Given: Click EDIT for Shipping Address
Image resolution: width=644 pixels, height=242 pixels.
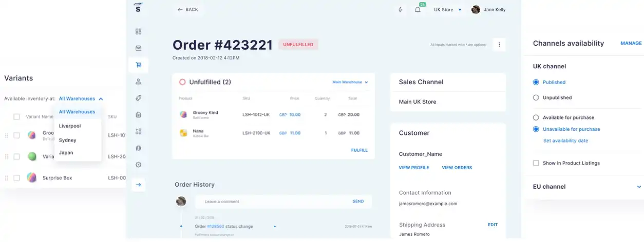Looking at the screenshot, I should (x=493, y=225).
